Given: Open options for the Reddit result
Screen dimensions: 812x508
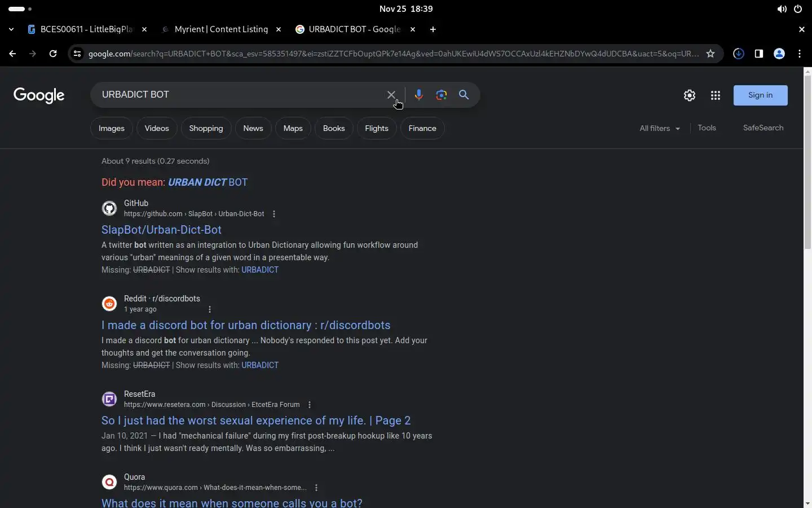Looking at the screenshot, I should 210,309.
